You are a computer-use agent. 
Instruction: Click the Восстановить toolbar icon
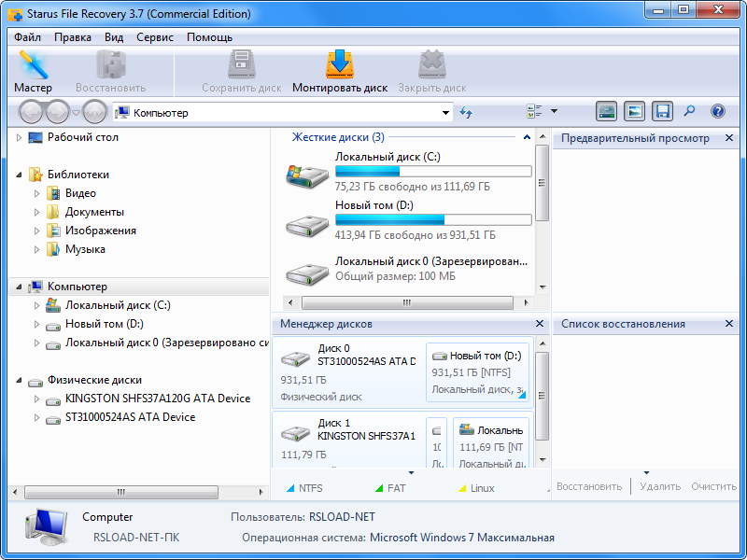110,72
